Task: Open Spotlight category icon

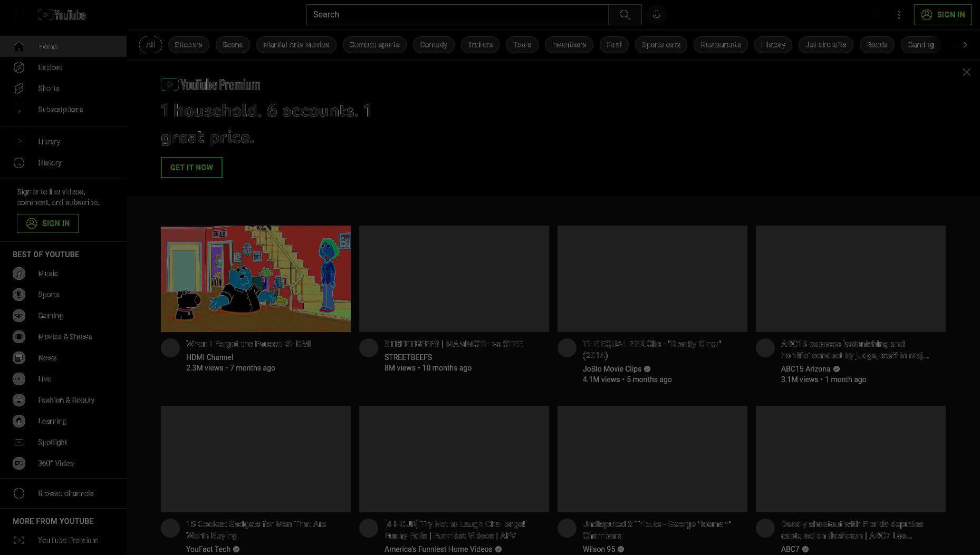Action: click(x=19, y=442)
